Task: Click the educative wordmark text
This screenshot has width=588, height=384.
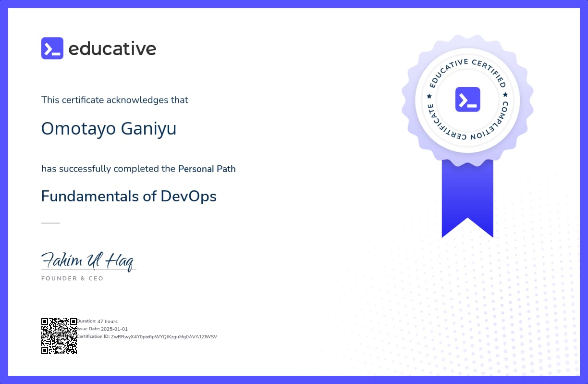Action: pos(112,49)
